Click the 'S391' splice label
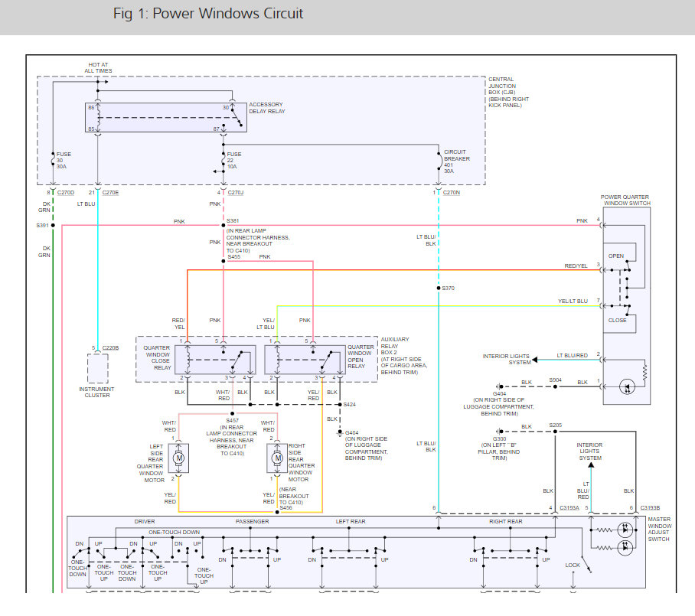This screenshot has width=695, height=616. point(43,226)
